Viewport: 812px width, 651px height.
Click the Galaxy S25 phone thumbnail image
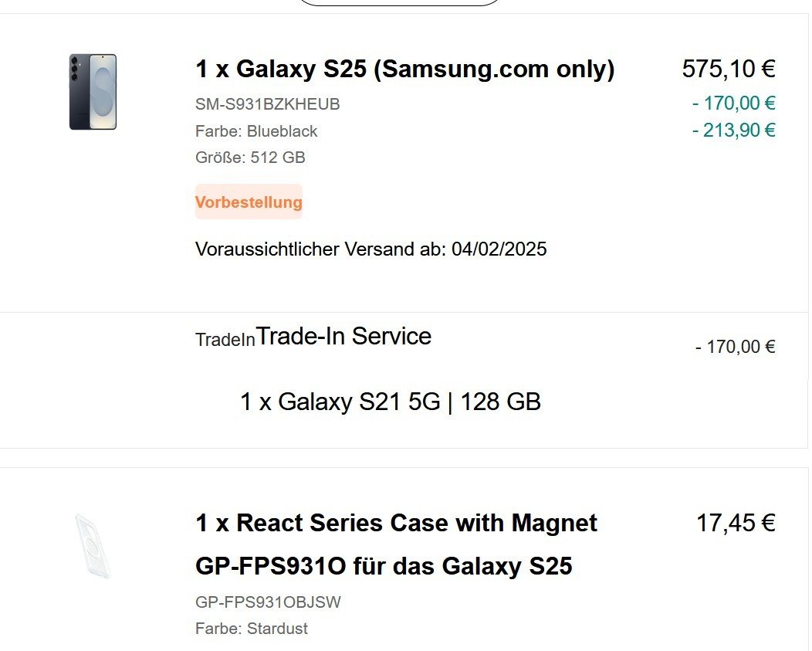(x=93, y=92)
